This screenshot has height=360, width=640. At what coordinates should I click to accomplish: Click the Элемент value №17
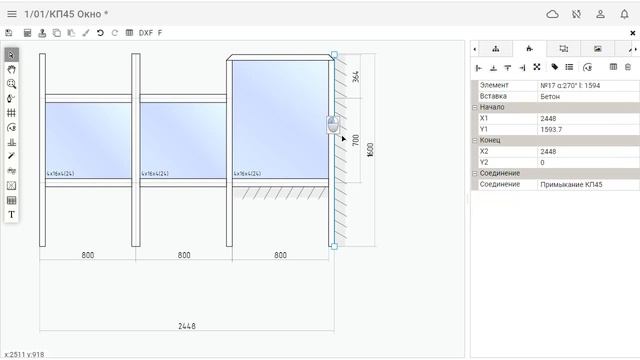pos(588,85)
